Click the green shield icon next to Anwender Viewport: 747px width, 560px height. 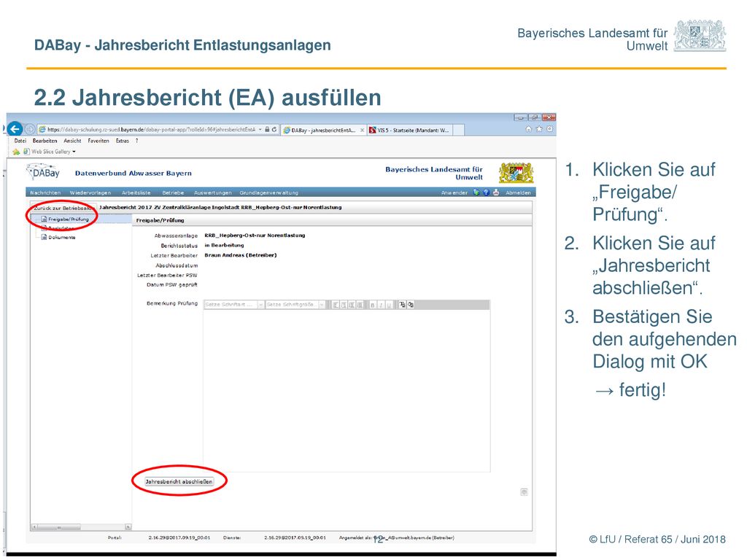point(476,192)
